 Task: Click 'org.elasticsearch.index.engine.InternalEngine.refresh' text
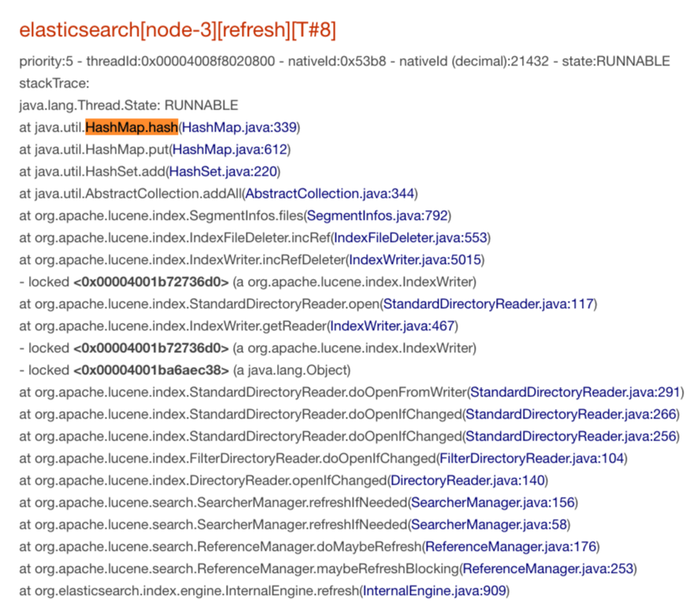197,591
